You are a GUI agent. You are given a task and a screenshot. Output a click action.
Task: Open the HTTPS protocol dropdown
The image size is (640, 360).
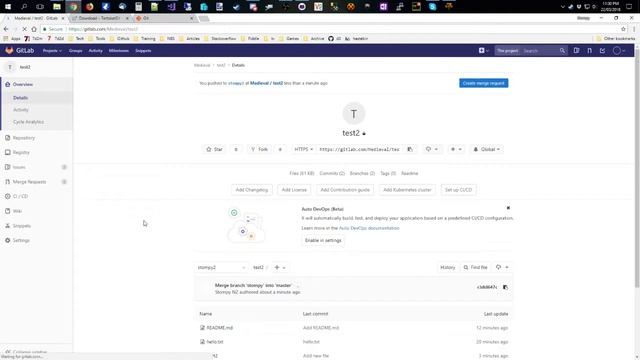click(x=304, y=149)
